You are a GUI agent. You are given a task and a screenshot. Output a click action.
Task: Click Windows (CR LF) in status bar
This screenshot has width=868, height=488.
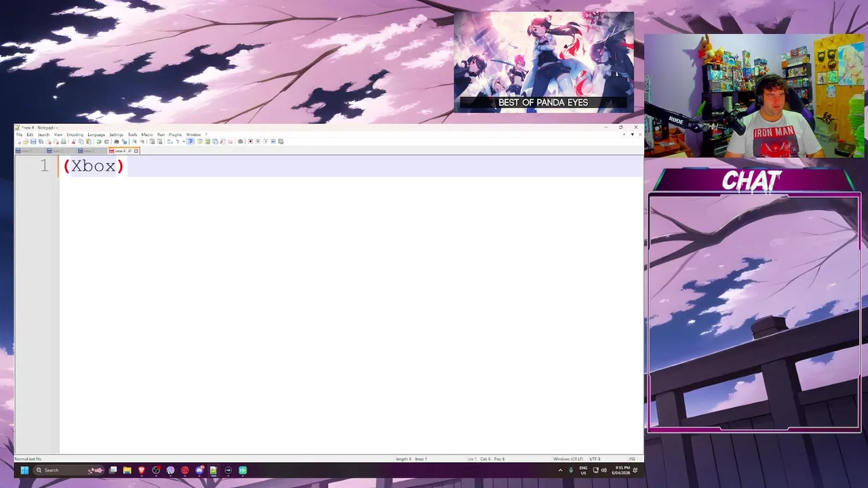click(568, 459)
